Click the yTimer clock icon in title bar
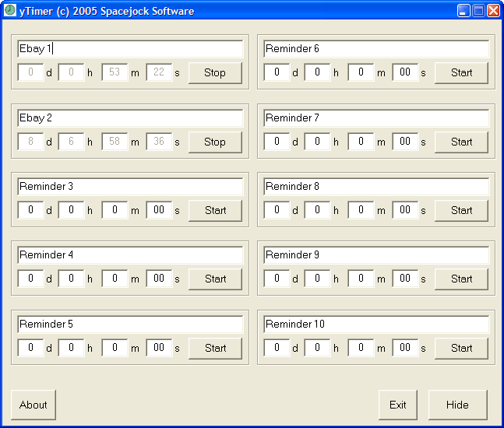 click(x=10, y=10)
